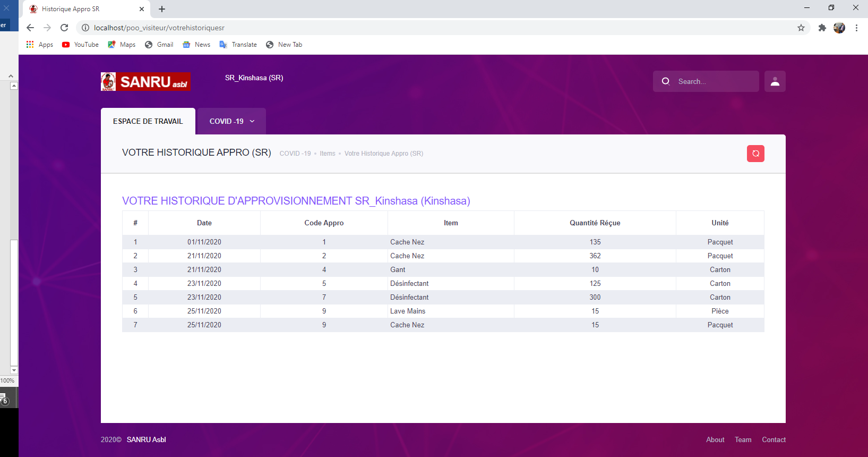The height and width of the screenshot is (457, 868).
Task: Expand the COVID -19 dropdown menu
Action: (231, 121)
